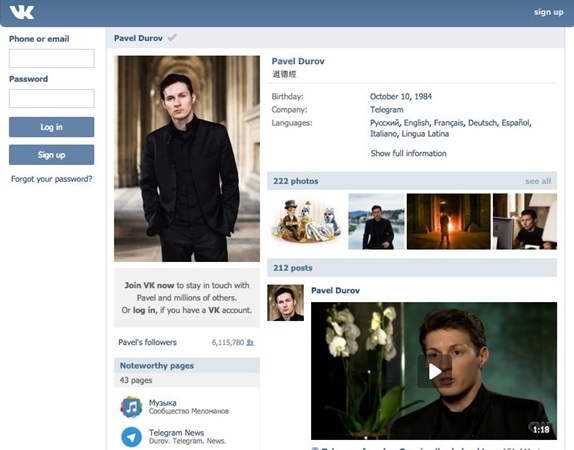Click the Log in button
This screenshot has height=450, width=574.
point(52,127)
